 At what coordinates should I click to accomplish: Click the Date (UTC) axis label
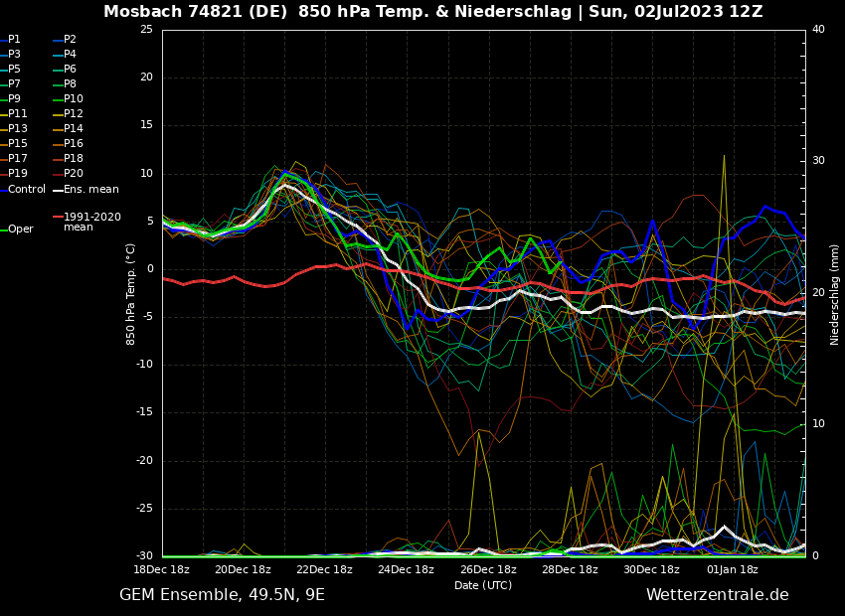[483, 586]
